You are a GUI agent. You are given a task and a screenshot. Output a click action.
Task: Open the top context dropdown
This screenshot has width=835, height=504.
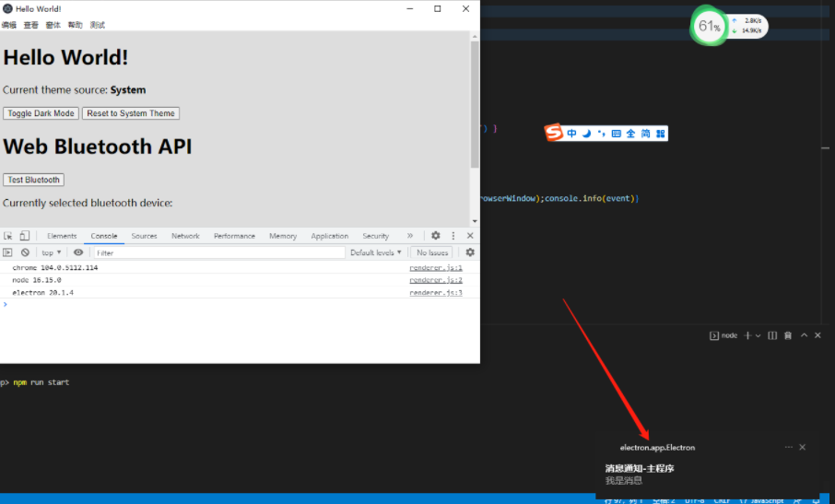coord(51,252)
